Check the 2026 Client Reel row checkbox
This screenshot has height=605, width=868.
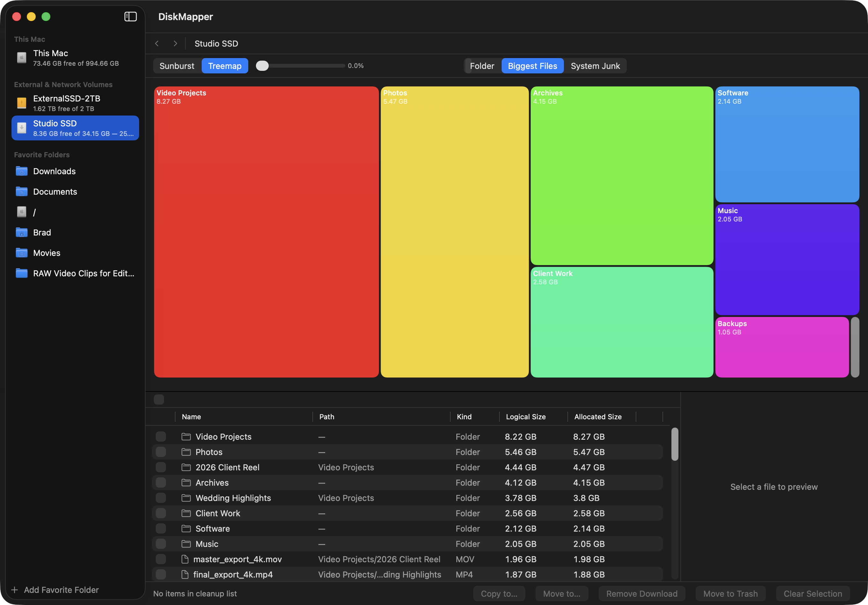pyautogui.click(x=161, y=467)
